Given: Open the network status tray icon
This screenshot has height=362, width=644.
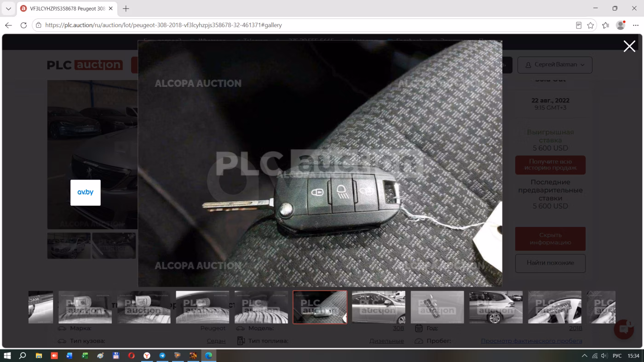Looking at the screenshot, I should click(595, 356).
